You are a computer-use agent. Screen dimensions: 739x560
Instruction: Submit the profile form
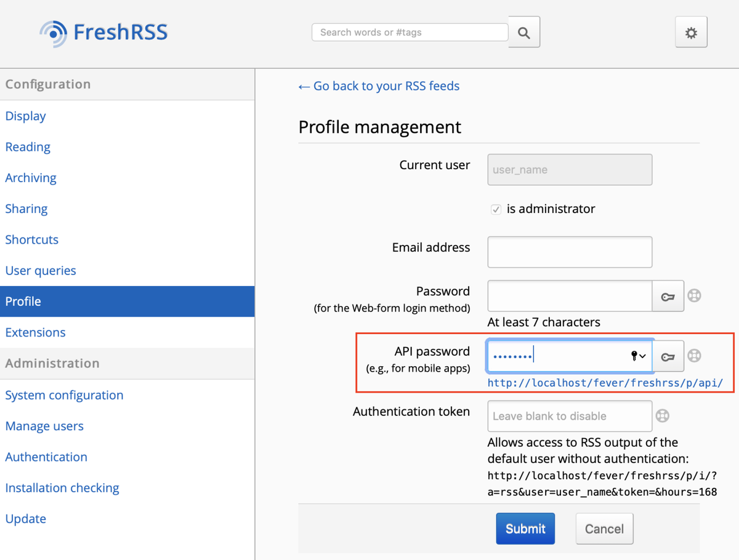pos(525,529)
